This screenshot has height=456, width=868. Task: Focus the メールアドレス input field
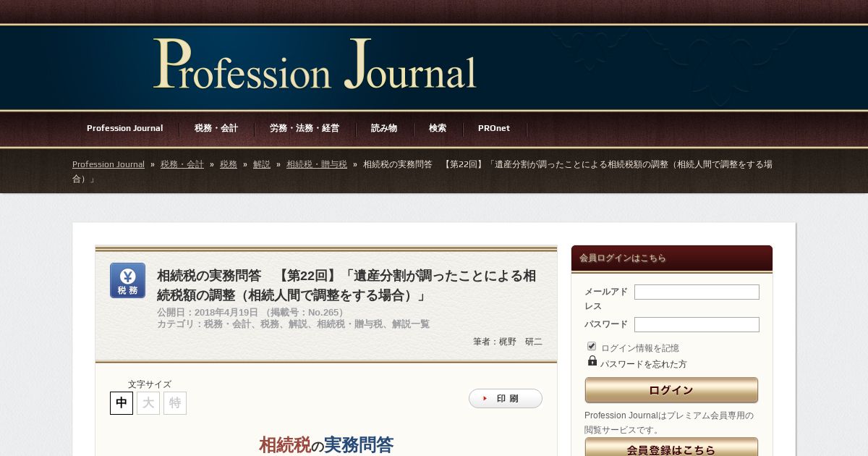click(697, 292)
